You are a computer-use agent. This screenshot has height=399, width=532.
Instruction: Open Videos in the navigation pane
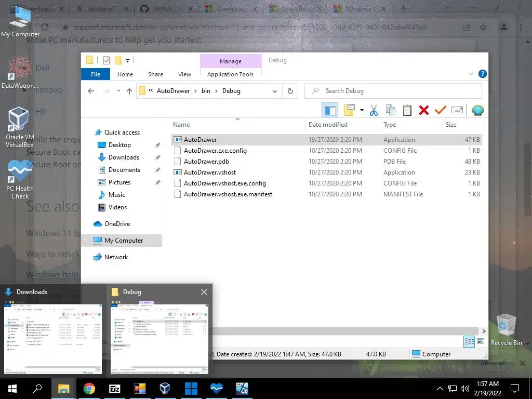(117, 207)
